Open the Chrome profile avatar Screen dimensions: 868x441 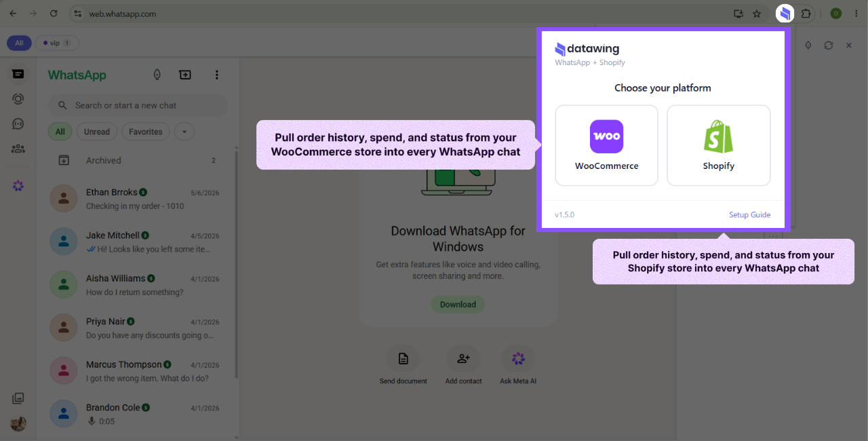point(836,14)
